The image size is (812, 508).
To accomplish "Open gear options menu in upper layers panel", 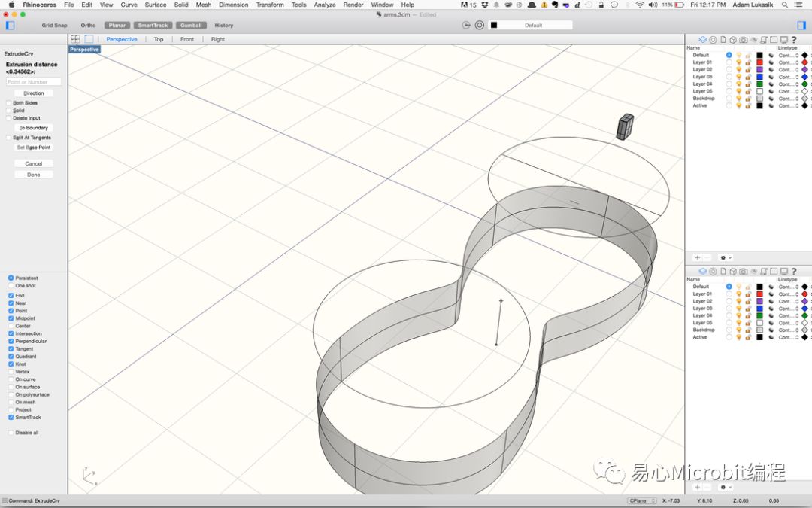I will point(726,257).
